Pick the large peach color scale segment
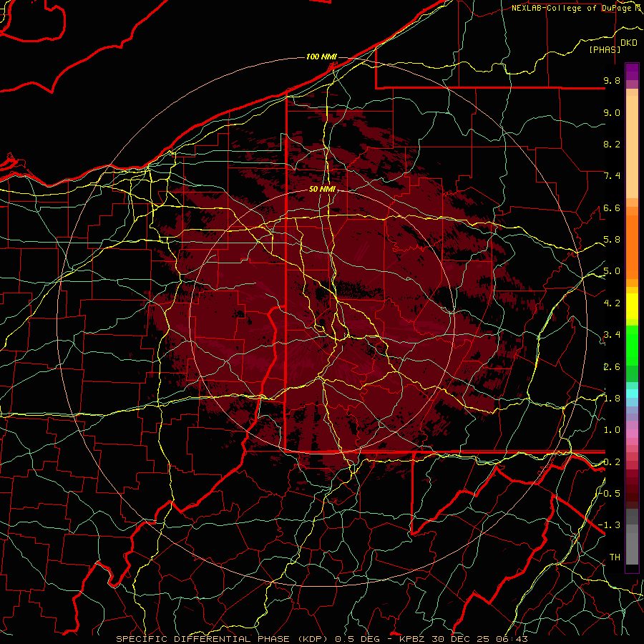The height and width of the screenshot is (644, 644). (632, 147)
